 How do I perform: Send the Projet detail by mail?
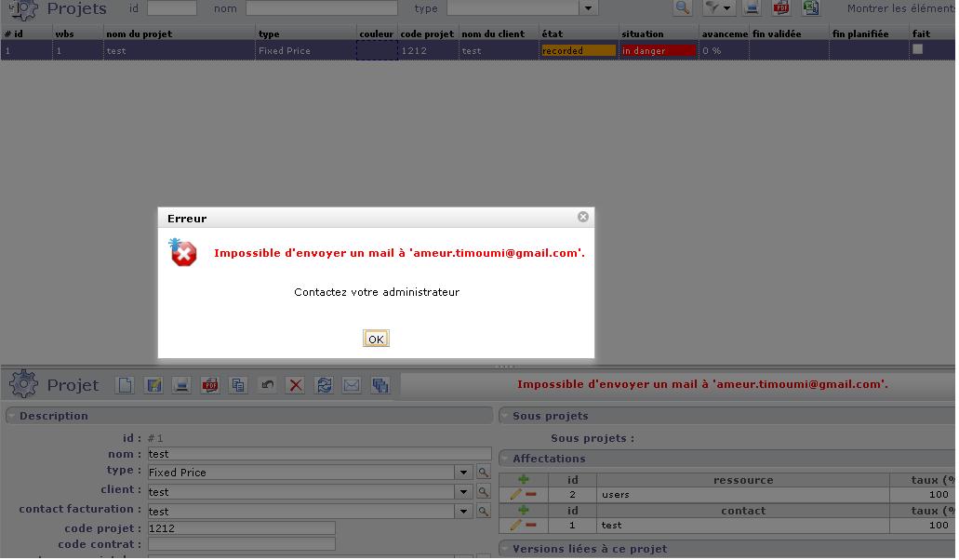[x=352, y=385]
